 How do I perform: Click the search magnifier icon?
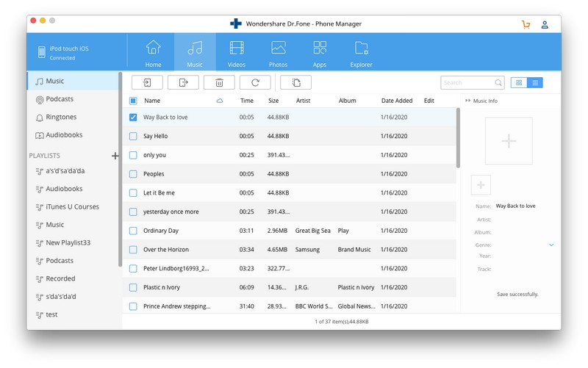(x=498, y=82)
